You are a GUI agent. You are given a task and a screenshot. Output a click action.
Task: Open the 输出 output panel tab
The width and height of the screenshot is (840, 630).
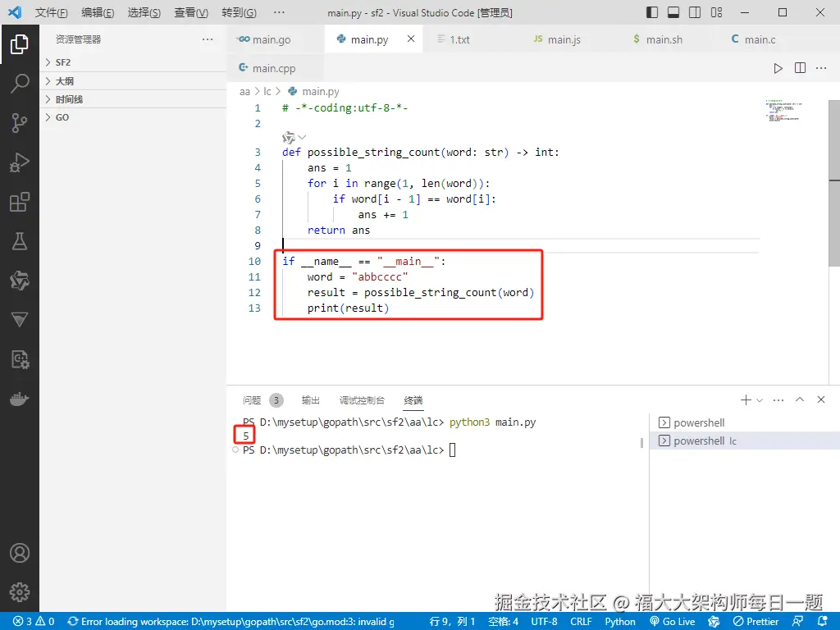311,400
